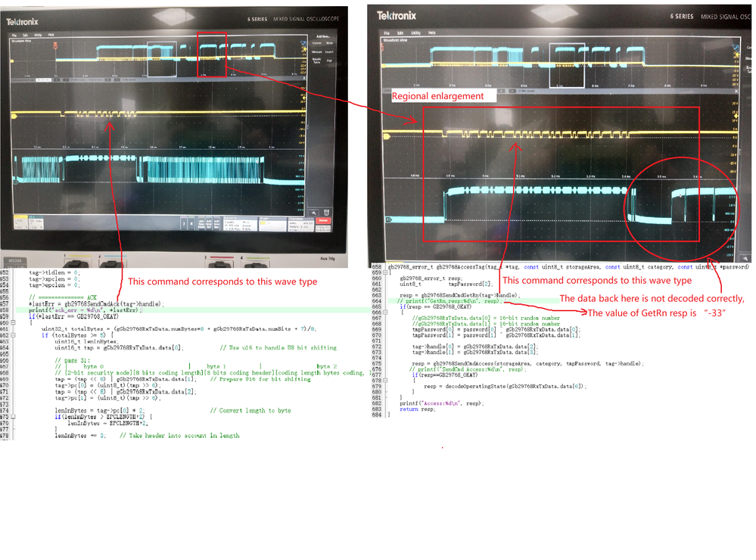
Task: Click the "tag->tidlen = 0;" code line
Action: [54, 272]
